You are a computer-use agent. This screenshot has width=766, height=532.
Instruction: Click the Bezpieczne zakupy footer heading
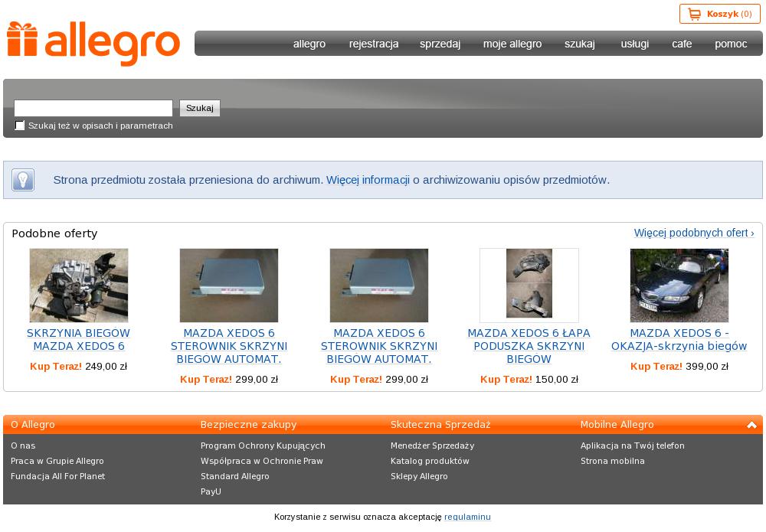tap(249, 425)
